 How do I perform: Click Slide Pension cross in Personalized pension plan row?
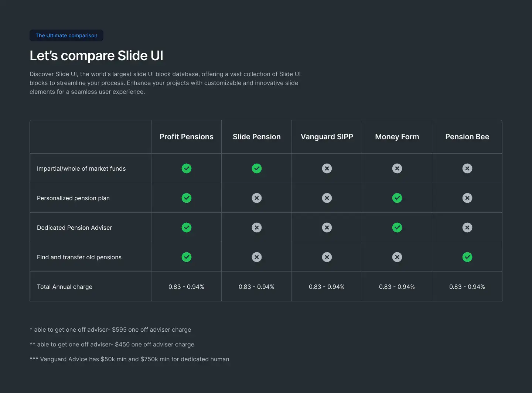click(x=257, y=198)
